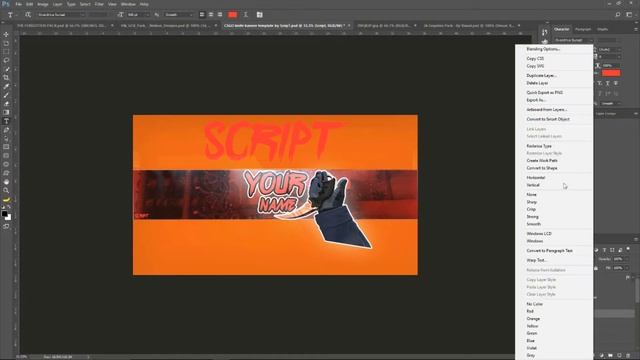The height and width of the screenshot is (360, 640).
Task: Select the Crop tool
Action: point(6,78)
